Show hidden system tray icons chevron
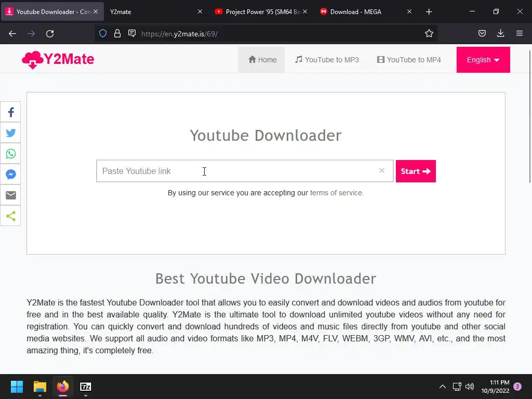The height and width of the screenshot is (399, 532). [x=443, y=387]
